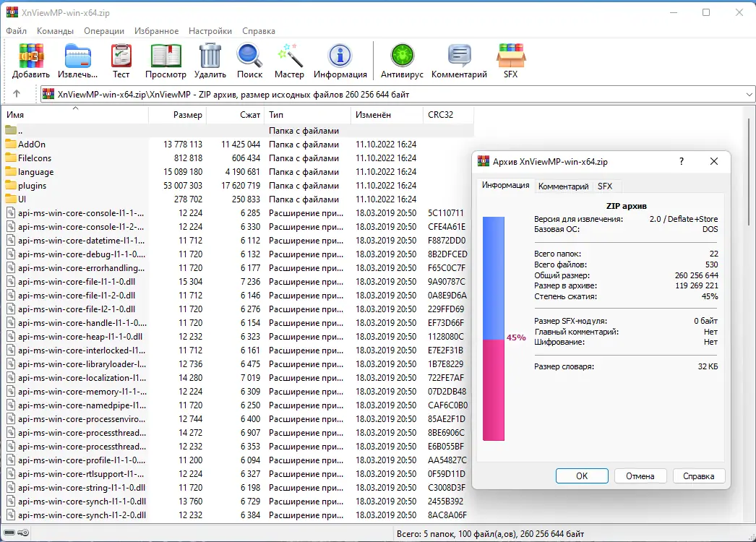
Task: Click the 45% compression ratio bar
Action: [493, 328]
